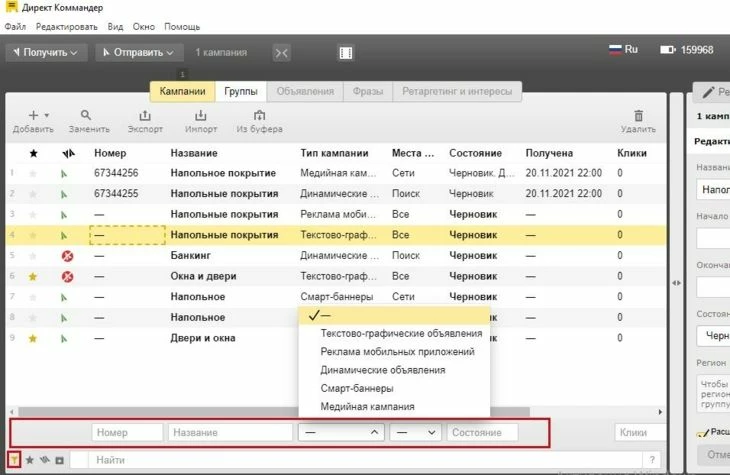This screenshot has width=730, height=475.
Task: Switch to Ретаргетинг и интересы tab
Action: (457, 91)
